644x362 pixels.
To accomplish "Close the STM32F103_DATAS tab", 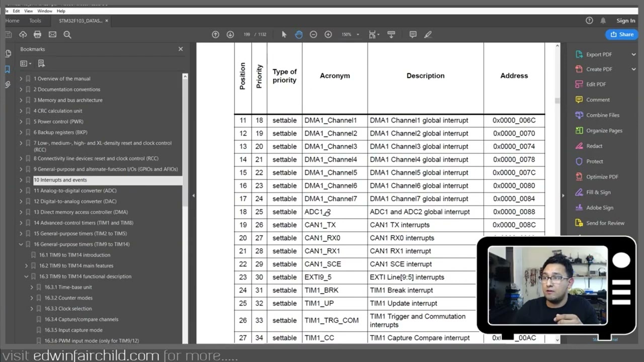I will click(x=107, y=21).
